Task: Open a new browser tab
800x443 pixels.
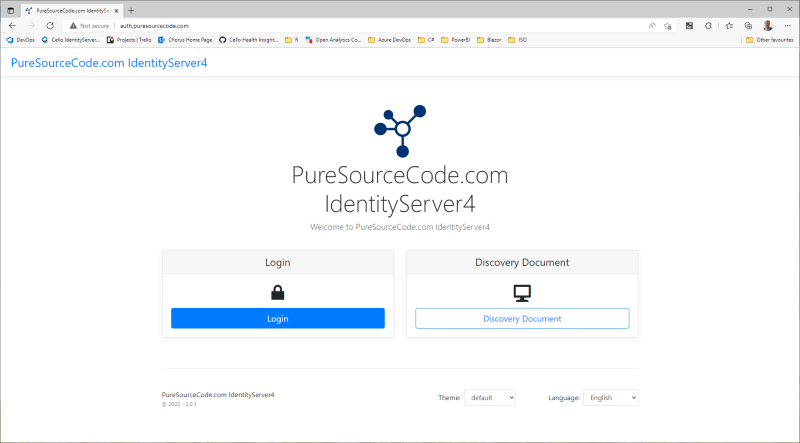Action: 131,10
